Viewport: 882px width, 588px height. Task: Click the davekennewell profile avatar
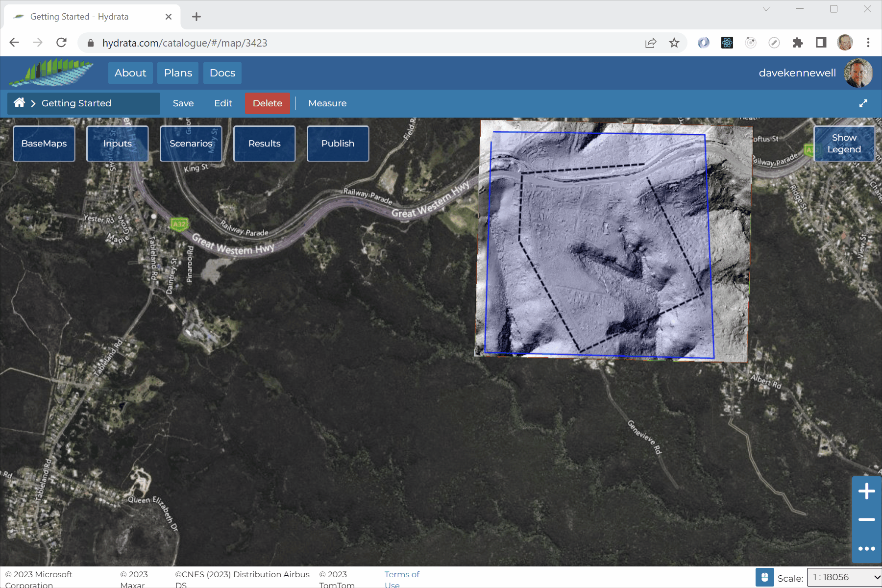pyautogui.click(x=857, y=73)
